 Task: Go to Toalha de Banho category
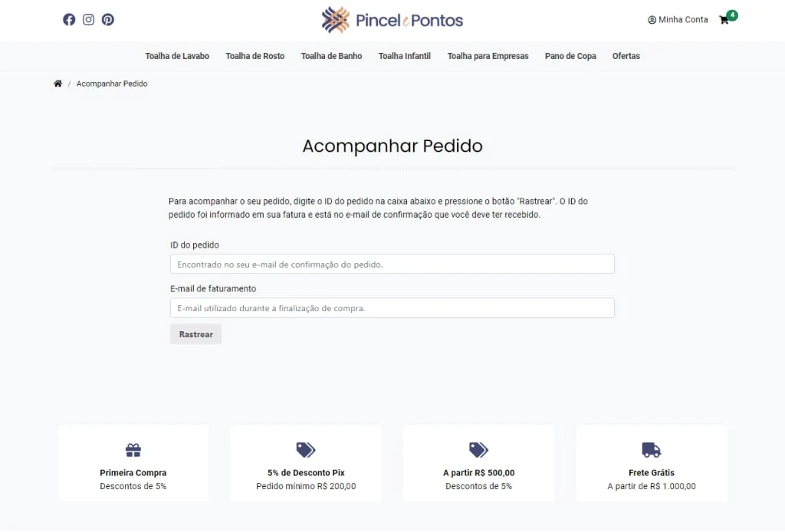click(331, 56)
